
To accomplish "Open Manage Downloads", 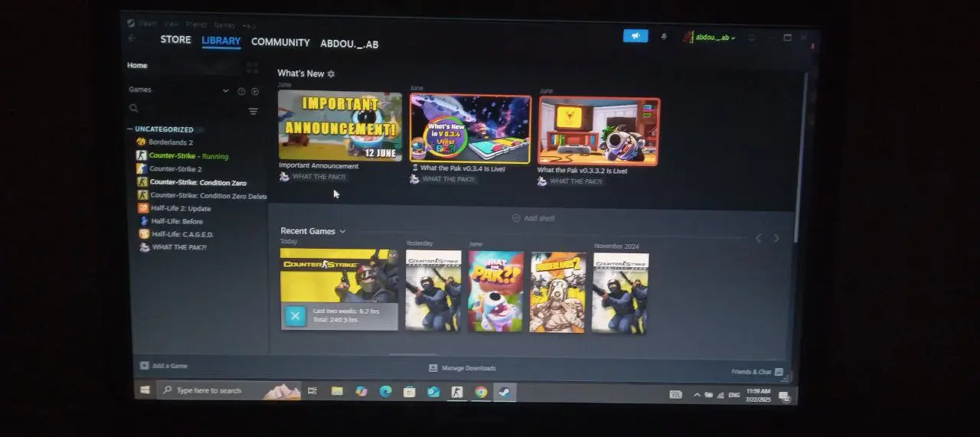I will [469, 368].
